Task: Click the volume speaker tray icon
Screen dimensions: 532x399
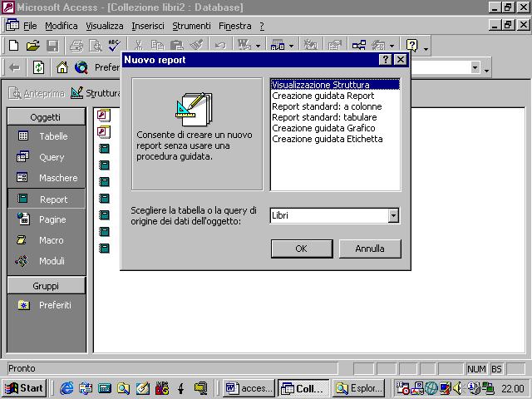Action: click(x=458, y=388)
